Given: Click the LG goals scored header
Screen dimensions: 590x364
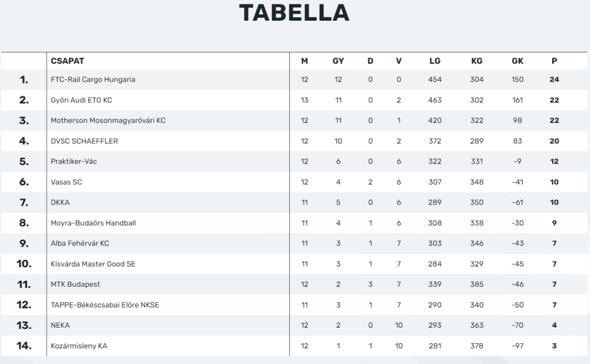Looking at the screenshot, I should pyautogui.click(x=435, y=61).
